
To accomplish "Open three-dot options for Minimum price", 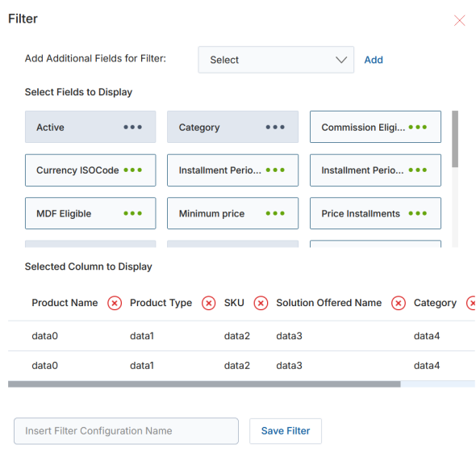I will 275,213.
